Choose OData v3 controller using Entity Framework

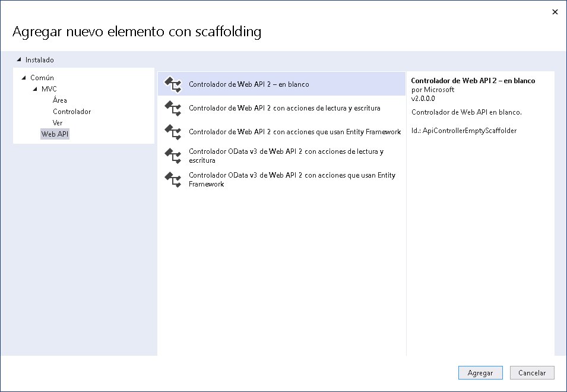tap(292, 179)
